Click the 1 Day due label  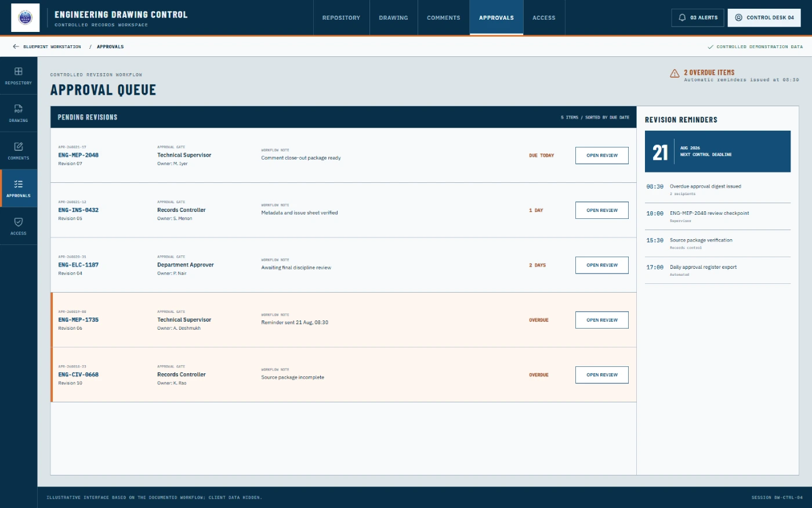[x=536, y=210]
